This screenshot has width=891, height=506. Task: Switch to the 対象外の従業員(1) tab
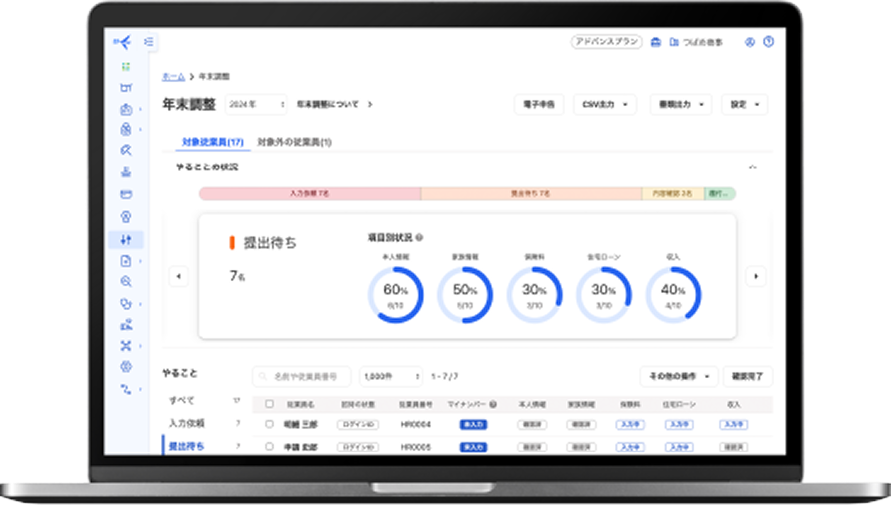(294, 142)
